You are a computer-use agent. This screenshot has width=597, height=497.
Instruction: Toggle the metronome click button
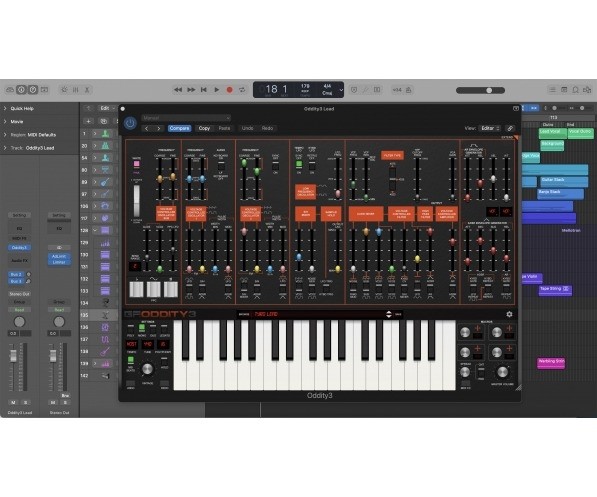tap(409, 90)
